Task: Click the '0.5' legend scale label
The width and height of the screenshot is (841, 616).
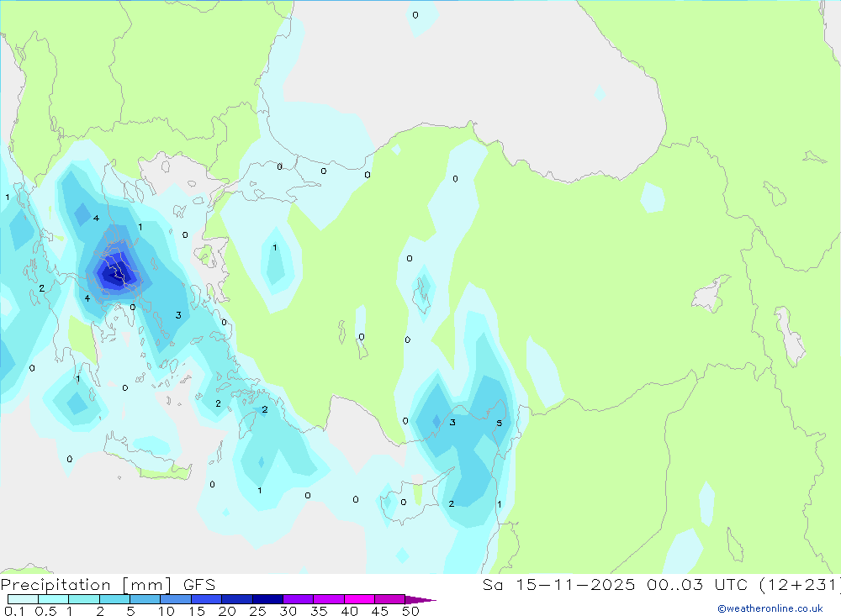Action: 45,611
